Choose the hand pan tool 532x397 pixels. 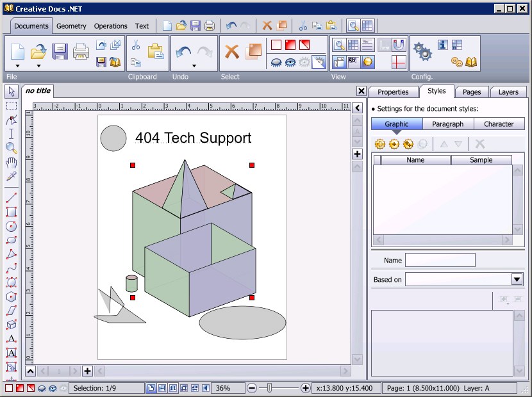pos(11,163)
